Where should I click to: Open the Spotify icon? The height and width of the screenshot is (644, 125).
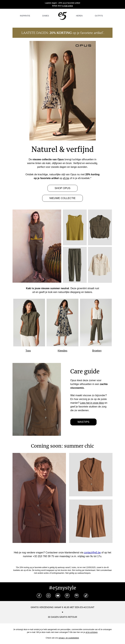tap(77, 595)
